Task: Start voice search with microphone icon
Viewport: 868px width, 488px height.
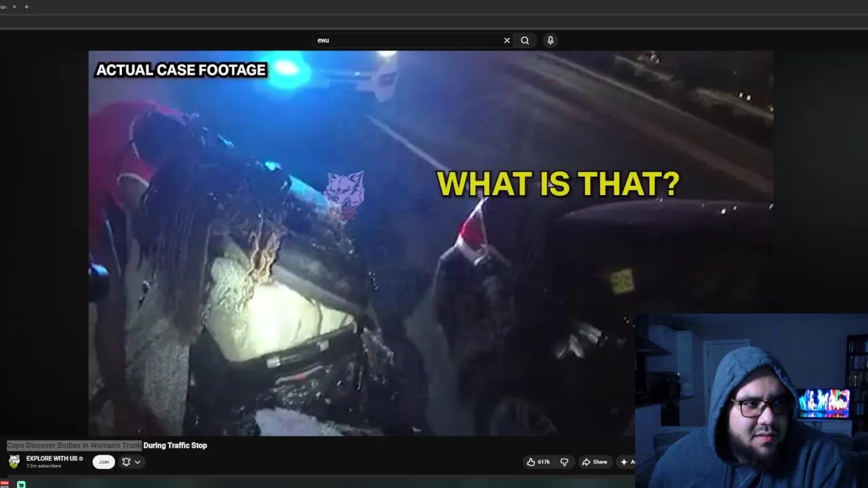Action: coord(551,41)
